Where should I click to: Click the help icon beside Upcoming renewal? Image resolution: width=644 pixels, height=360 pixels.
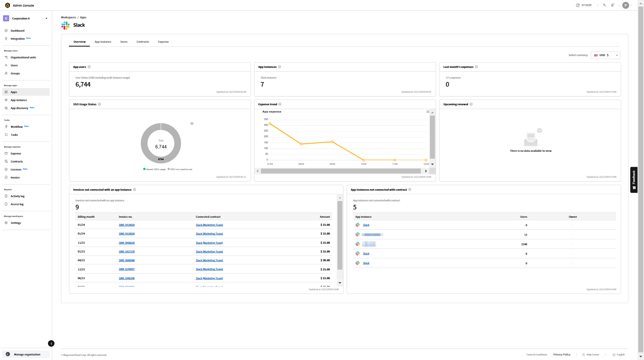point(471,104)
